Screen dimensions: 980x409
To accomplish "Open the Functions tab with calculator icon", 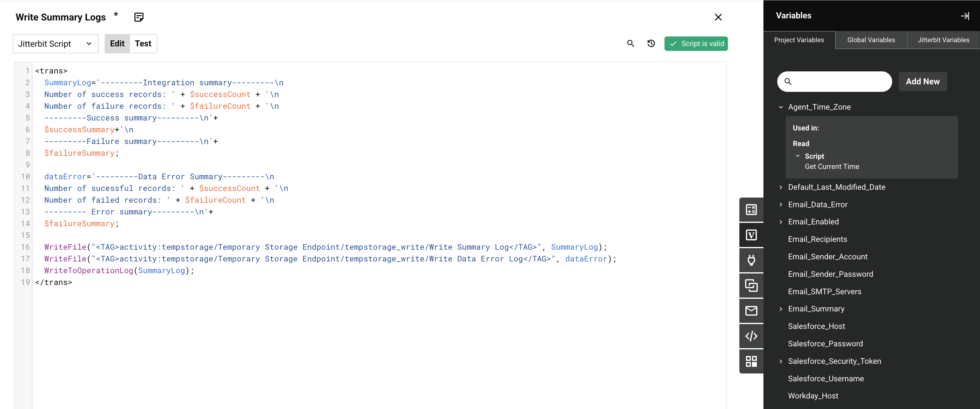I will coord(751,209).
